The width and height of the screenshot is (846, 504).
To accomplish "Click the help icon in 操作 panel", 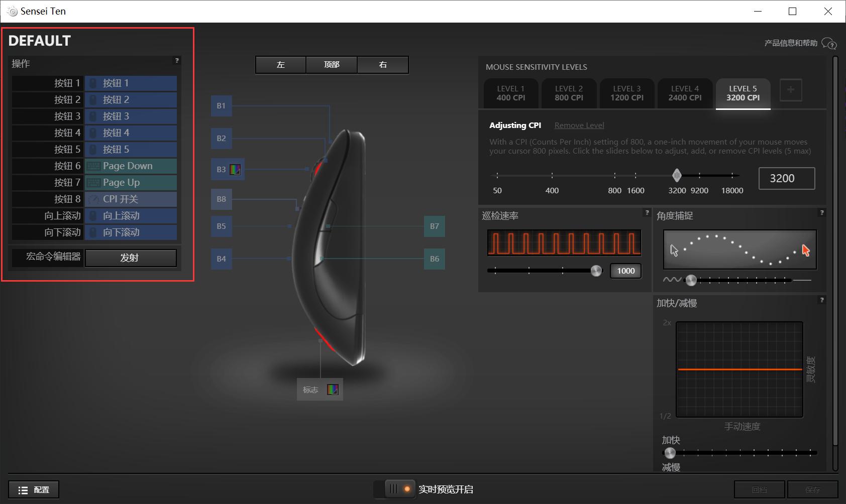I will click(x=176, y=61).
